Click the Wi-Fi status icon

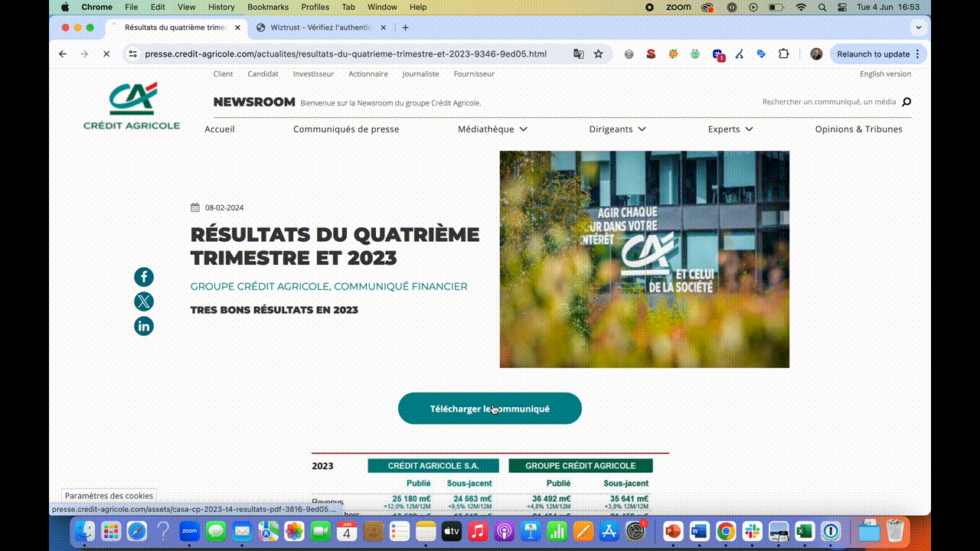[x=801, y=7]
